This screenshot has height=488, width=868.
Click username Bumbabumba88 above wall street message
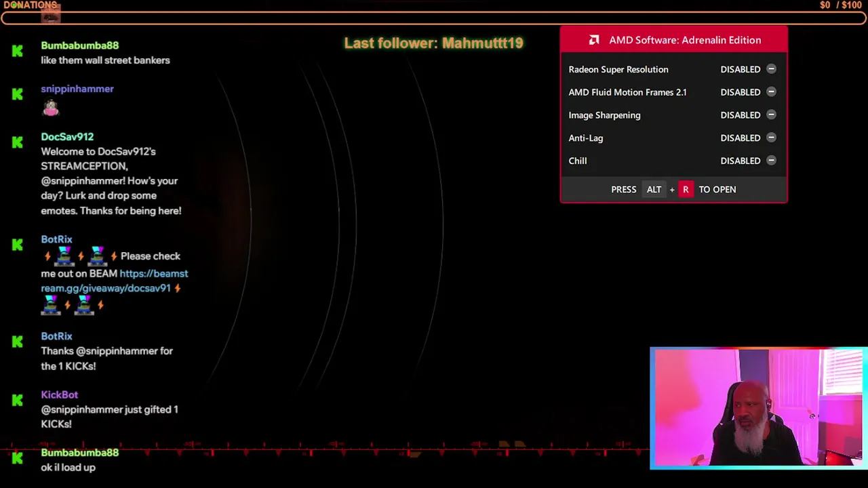pos(79,45)
